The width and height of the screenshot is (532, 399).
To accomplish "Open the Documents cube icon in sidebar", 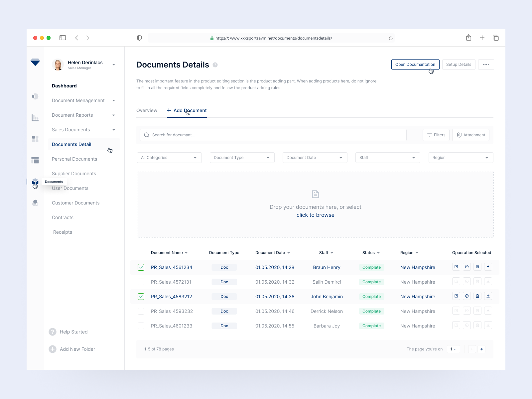I will tap(35, 182).
